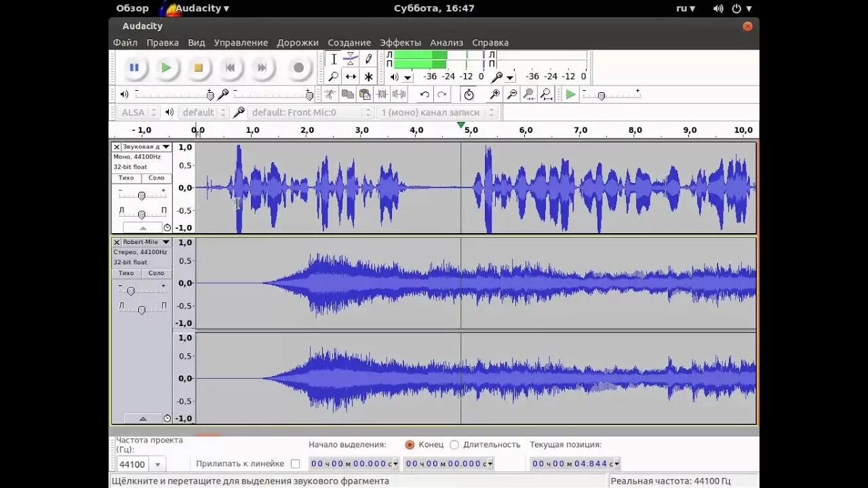
Task: Click the Play-at-speed green arrow
Action: click(x=570, y=95)
